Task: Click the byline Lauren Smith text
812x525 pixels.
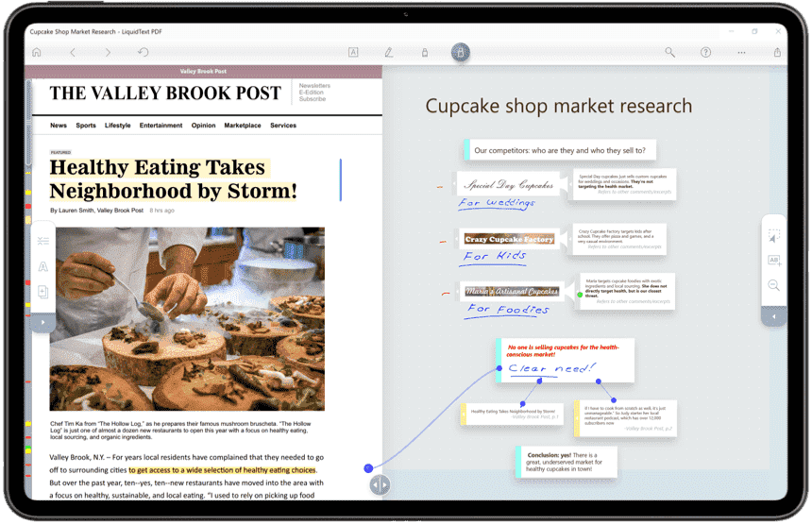Action: (x=96, y=211)
